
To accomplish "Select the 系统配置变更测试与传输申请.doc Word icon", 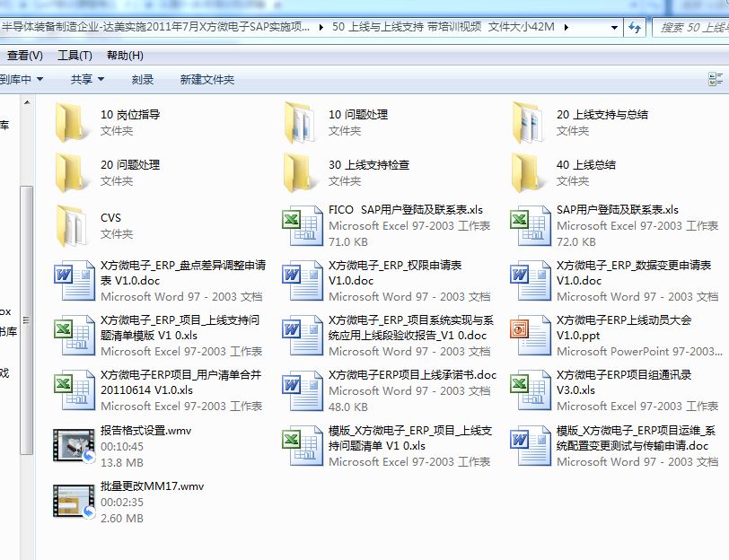I will [530, 446].
